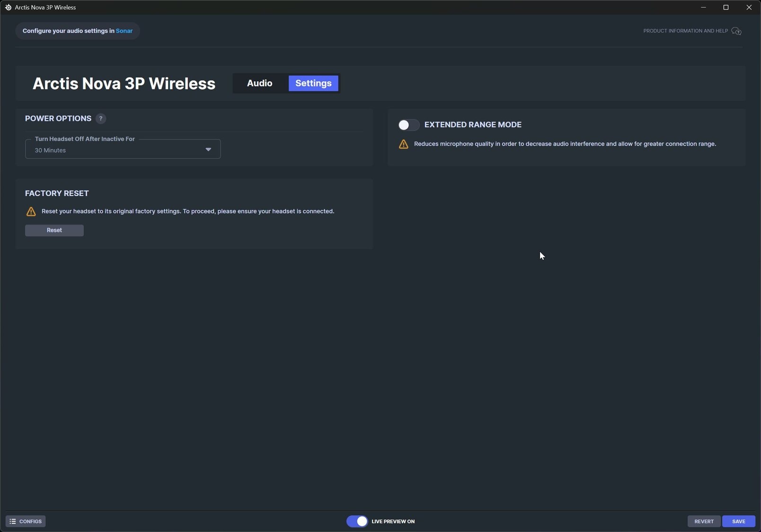Image resolution: width=761 pixels, height=532 pixels.
Task: Click the Power Options heading
Action: (58, 119)
